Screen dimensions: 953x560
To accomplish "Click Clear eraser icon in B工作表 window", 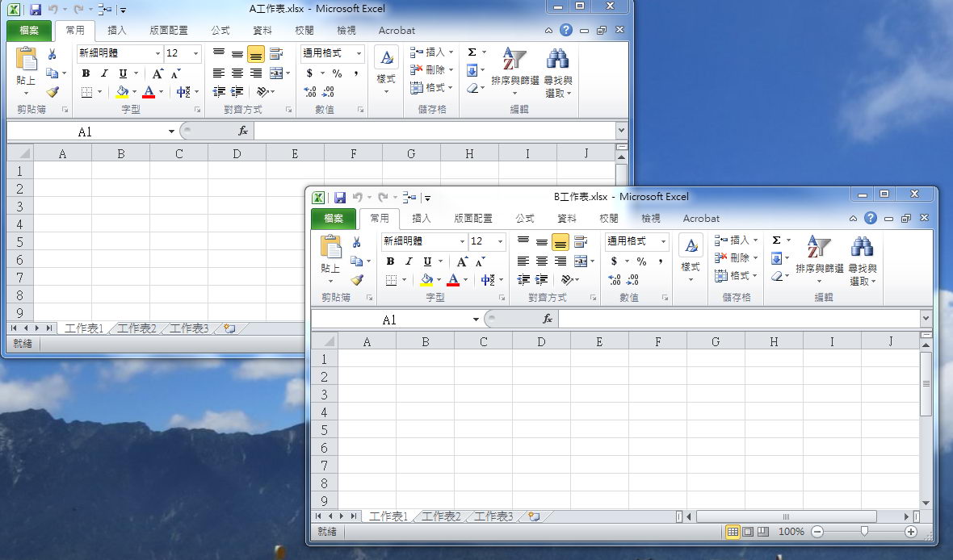I will click(x=777, y=276).
